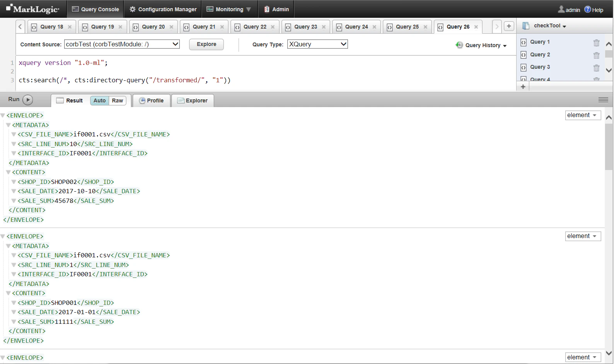
Task: Close the Query 26 tab
Action: click(476, 27)
